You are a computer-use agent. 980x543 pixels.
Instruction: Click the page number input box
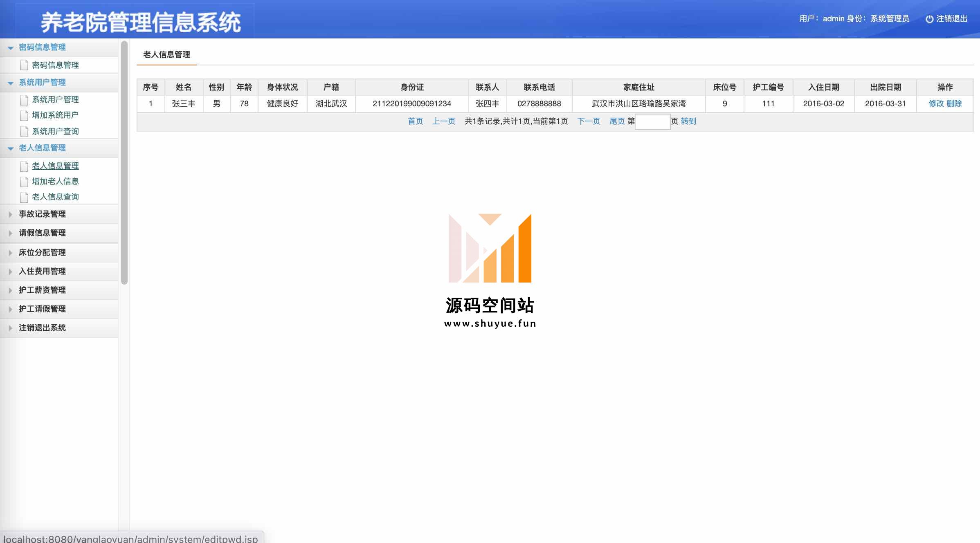[x=652, y=121]
